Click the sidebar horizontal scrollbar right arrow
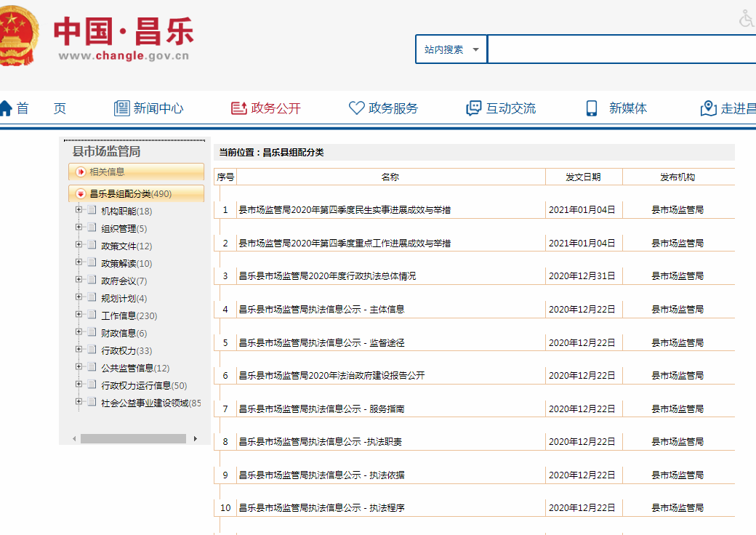Image resolution: width=756 pixels, height=535 pixels. 195,439
